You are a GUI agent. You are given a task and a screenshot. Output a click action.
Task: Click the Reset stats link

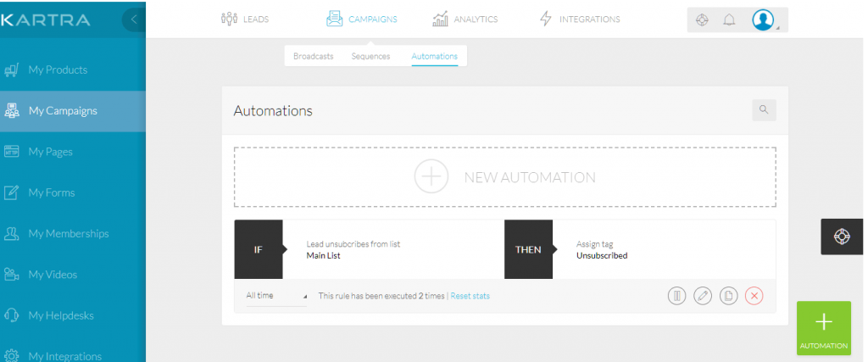[x=470, y=296]
